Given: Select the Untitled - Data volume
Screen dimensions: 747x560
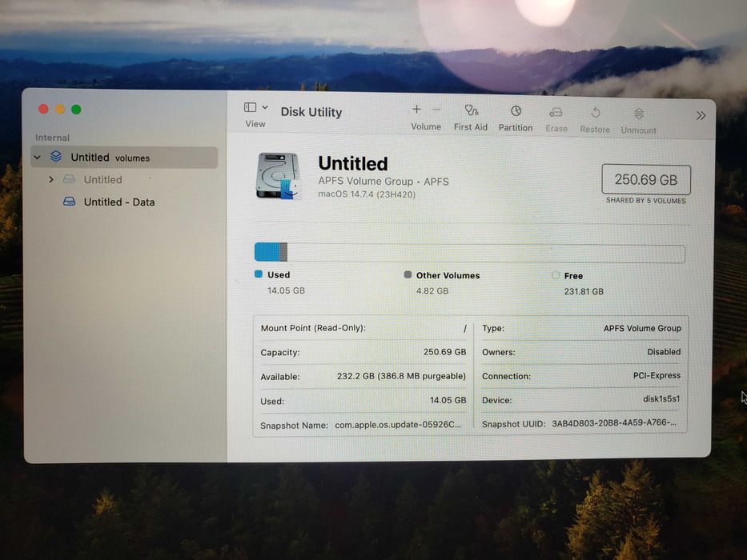Looking at the screenshot, I should coord(119,202).
